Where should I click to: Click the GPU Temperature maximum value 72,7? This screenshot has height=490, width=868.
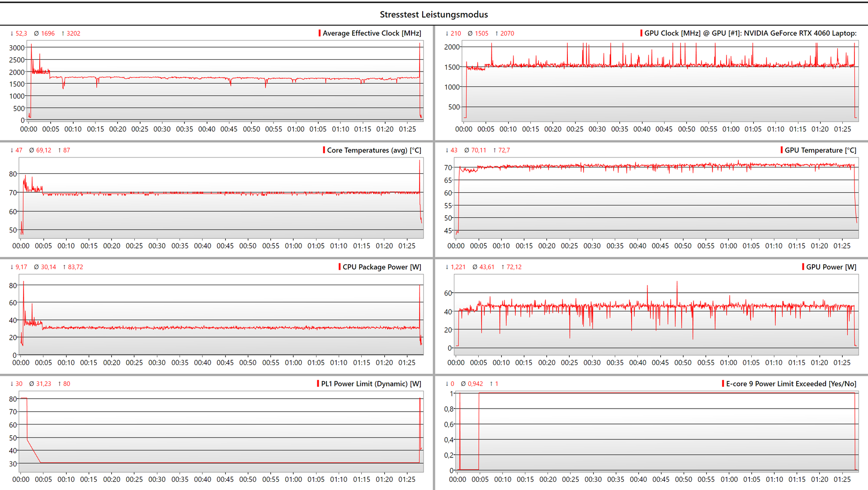pyautogui.click(x=504, y=150)
